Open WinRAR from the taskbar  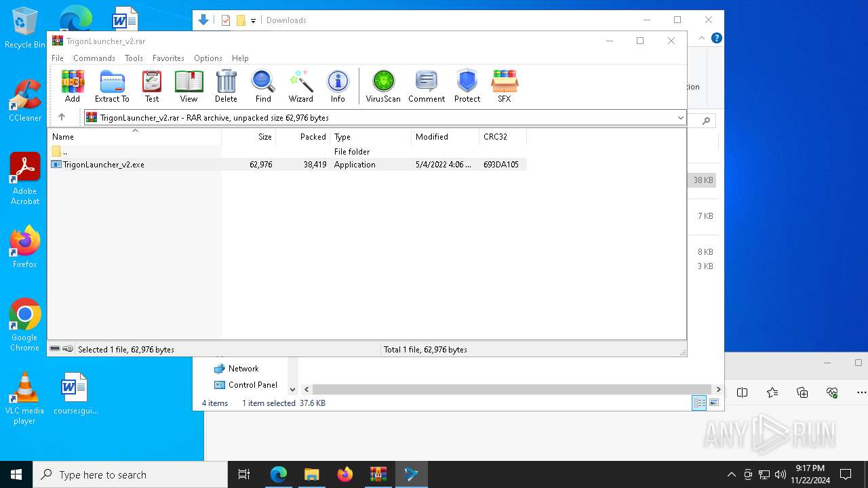(x=378, y=474)
